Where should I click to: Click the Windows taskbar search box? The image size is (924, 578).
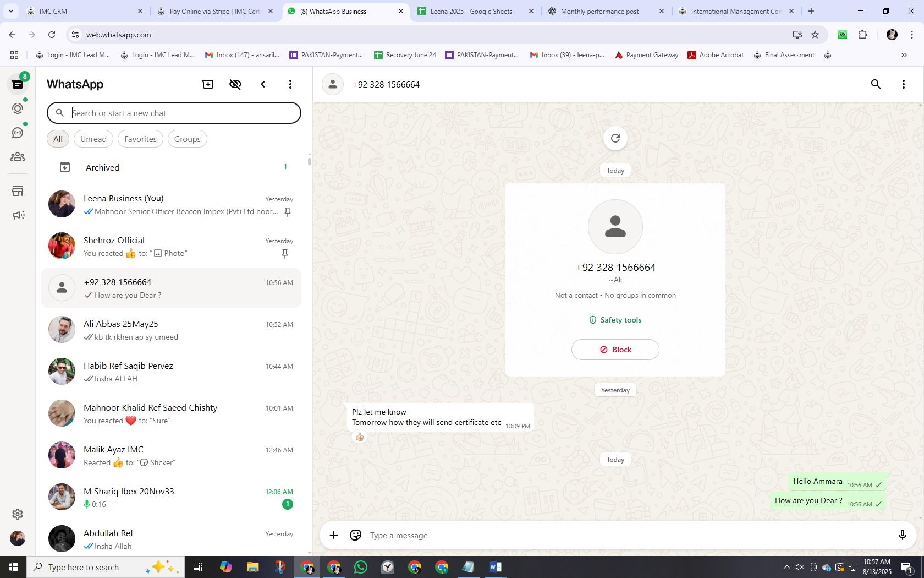pyautogui.click(x=106, y=567)
